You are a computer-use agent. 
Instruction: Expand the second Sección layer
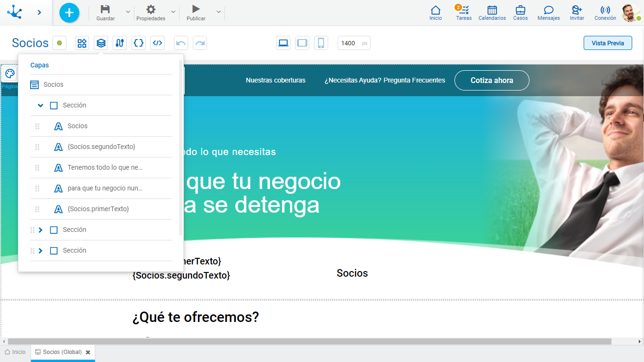pos(41,230)
